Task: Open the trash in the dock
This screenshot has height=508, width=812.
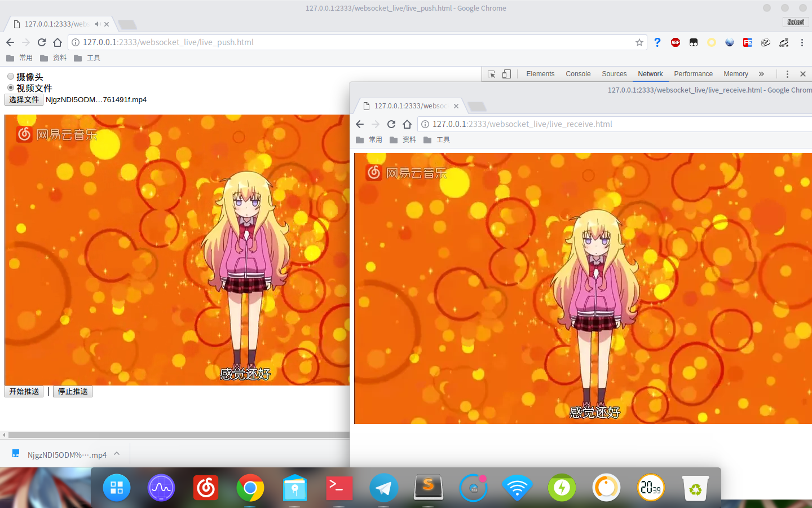Action: pos(695,488)
